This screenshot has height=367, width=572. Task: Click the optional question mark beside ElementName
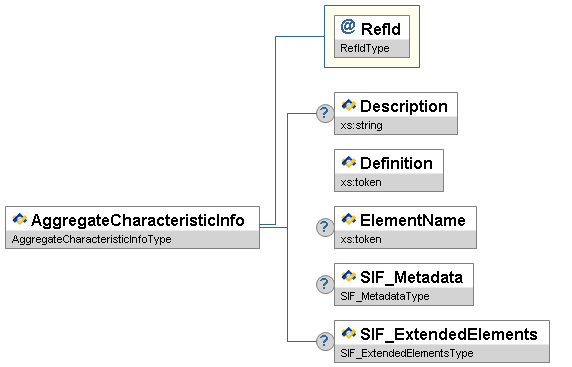pyautogui.click(x=325, y=227)
